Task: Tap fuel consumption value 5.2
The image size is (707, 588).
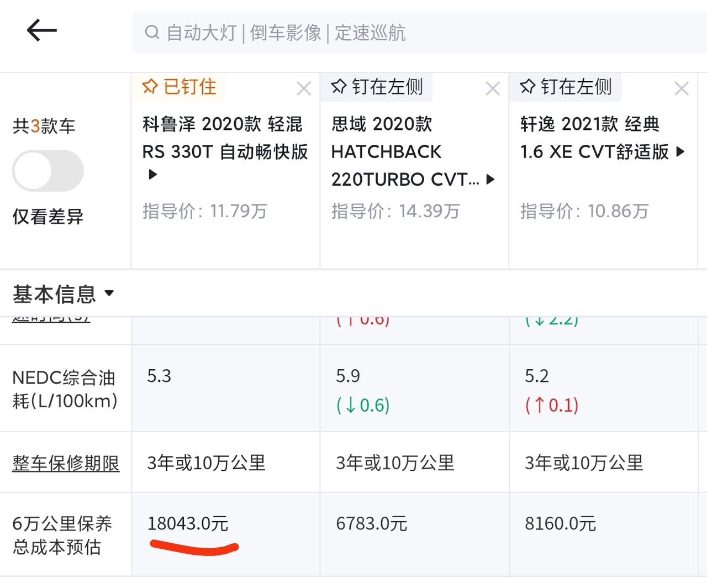Action: 537,376
